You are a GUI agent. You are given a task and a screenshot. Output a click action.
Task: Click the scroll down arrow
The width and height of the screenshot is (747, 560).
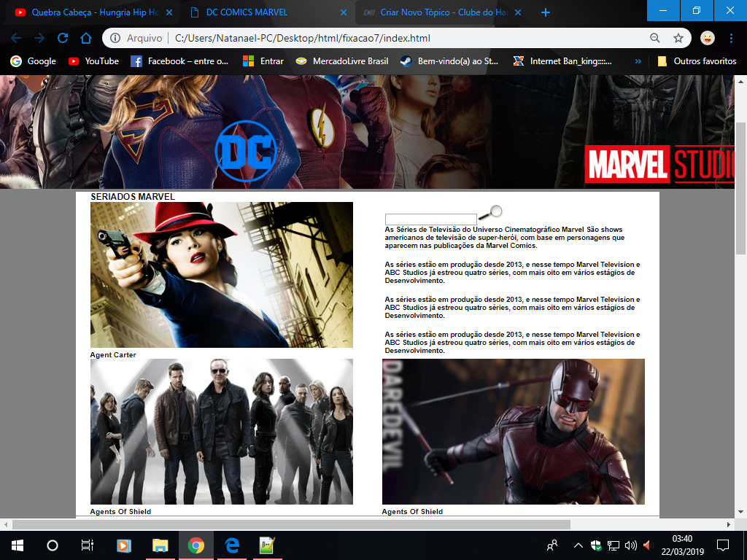click(740, 512)
